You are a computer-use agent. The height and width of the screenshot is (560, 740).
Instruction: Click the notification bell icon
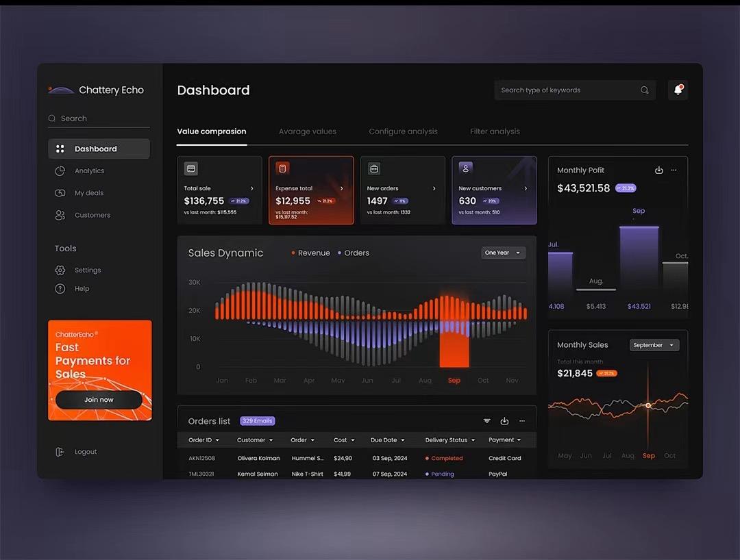point(678,90)
